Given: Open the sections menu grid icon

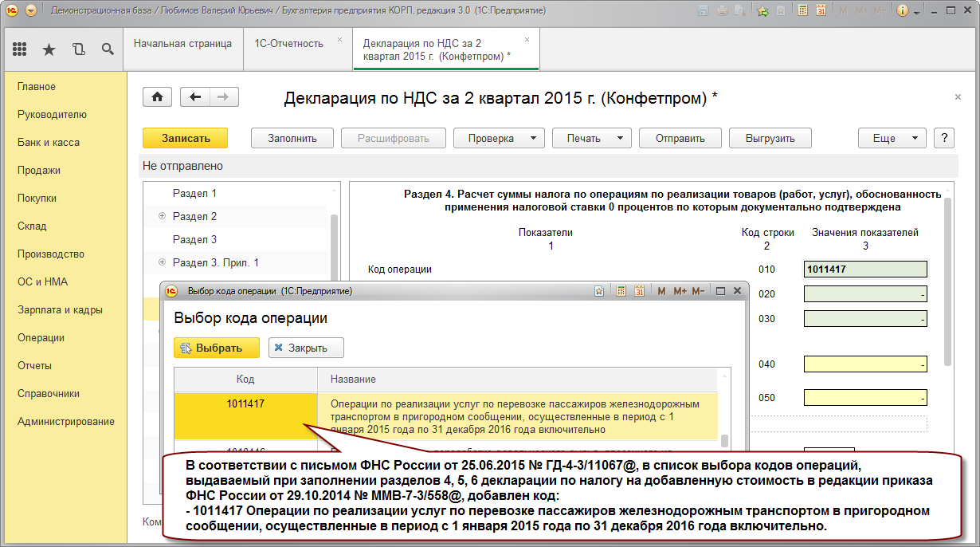Looking at the screenshot, I should pos(20,49).
